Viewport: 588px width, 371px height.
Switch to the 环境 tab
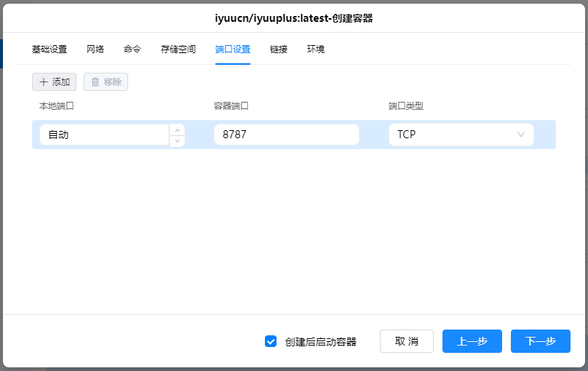click(x=316, y=49)
